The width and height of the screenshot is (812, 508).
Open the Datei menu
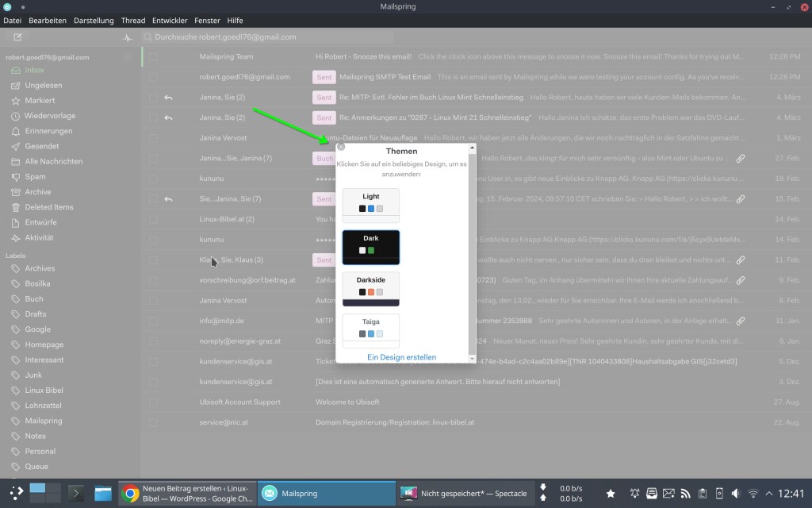click(13, 20)
